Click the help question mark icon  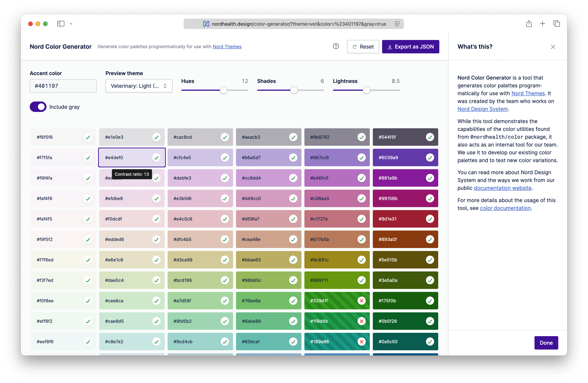[x=335, y=46]
